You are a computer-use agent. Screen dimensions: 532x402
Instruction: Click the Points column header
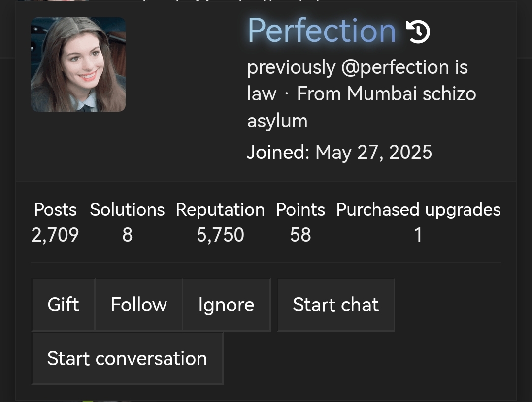(x=300, y=209)
